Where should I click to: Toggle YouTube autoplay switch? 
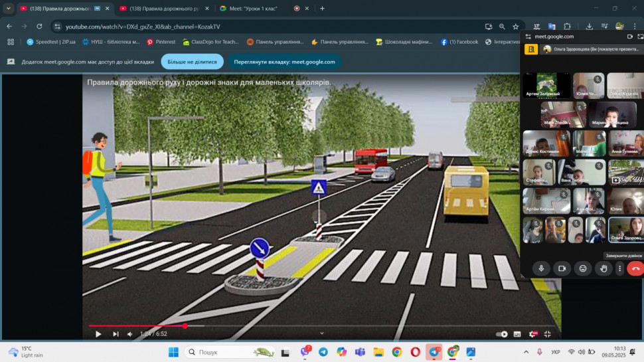coord(501,334)
